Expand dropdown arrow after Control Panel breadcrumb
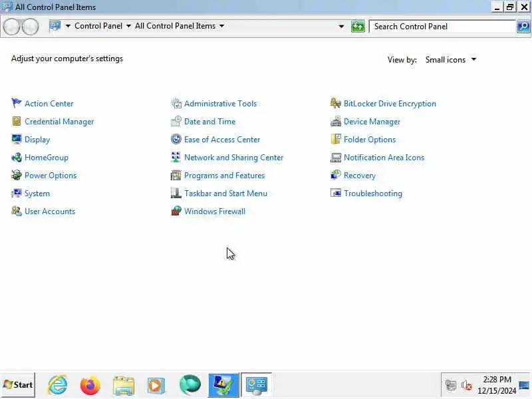Image resolution: width=532 pixels, height=399 pixels. point(128,26)
